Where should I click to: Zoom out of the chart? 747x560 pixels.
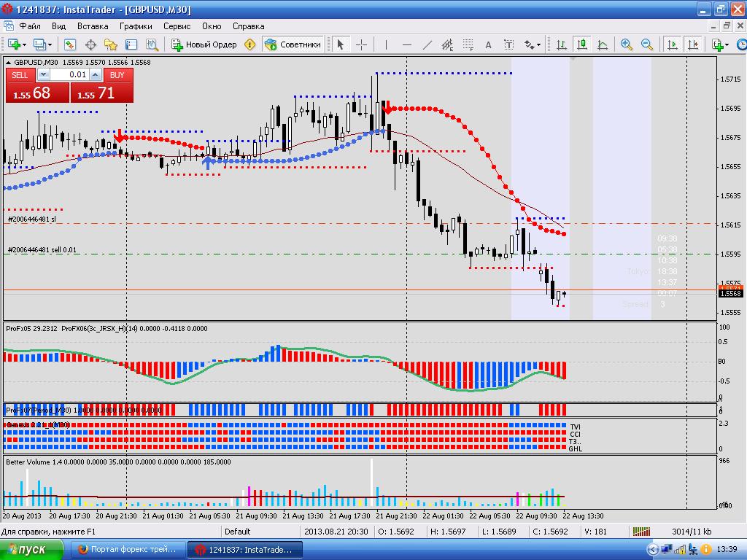tap(647, 44)
